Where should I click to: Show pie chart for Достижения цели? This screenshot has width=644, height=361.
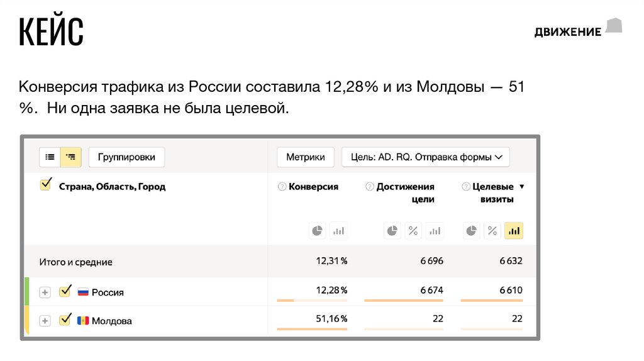coord(392,231)
